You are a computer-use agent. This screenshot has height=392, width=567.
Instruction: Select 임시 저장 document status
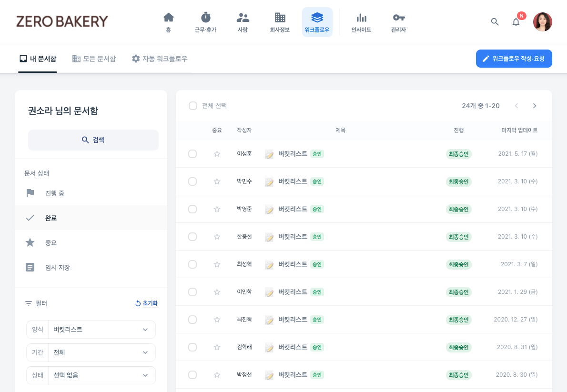coord(91,267)
